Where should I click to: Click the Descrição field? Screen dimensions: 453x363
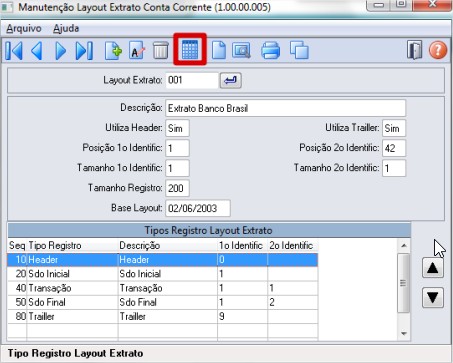pos(286,108)
